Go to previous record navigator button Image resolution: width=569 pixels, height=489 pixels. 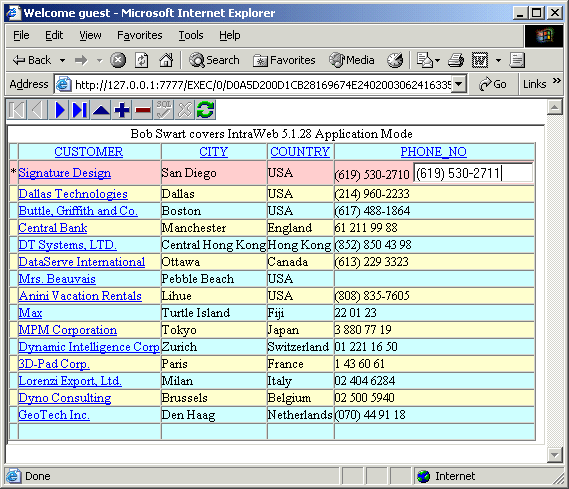click(38, 110)
